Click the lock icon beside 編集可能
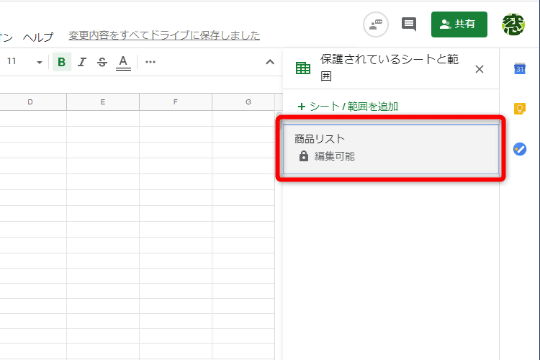The image size is (540, 360). pyautogui.click(x=303, y=156)
